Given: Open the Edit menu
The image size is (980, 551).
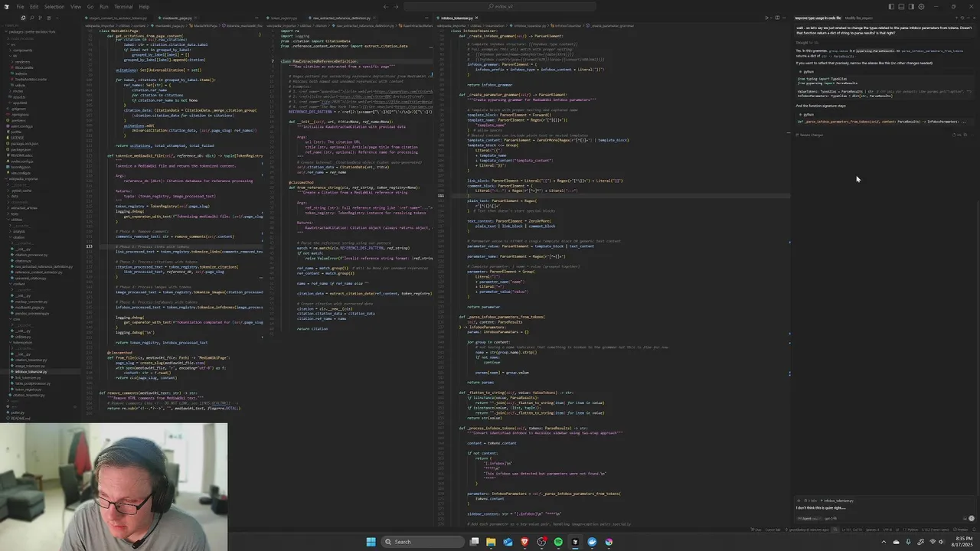Looking at the screenshot, I should [34, 7].
